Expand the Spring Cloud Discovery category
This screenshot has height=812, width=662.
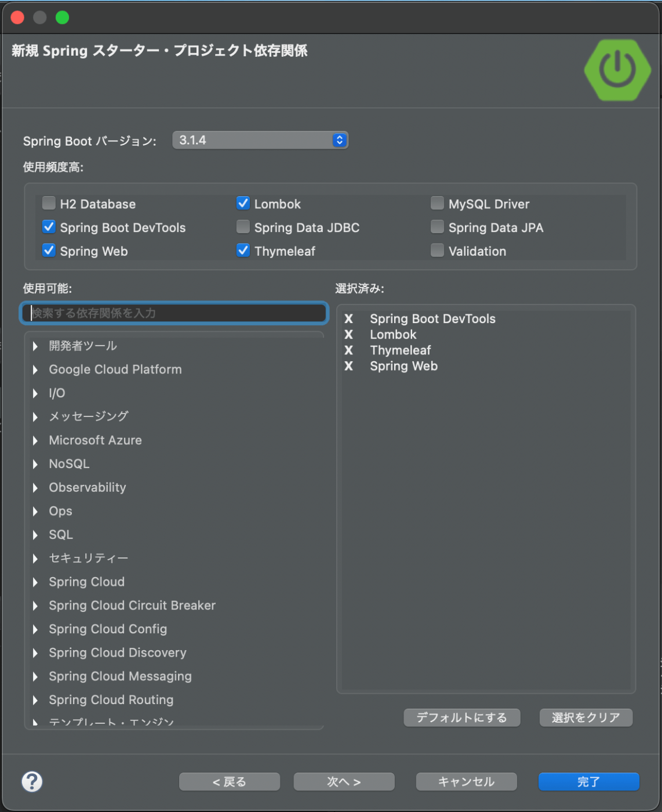tap(35, 653)
